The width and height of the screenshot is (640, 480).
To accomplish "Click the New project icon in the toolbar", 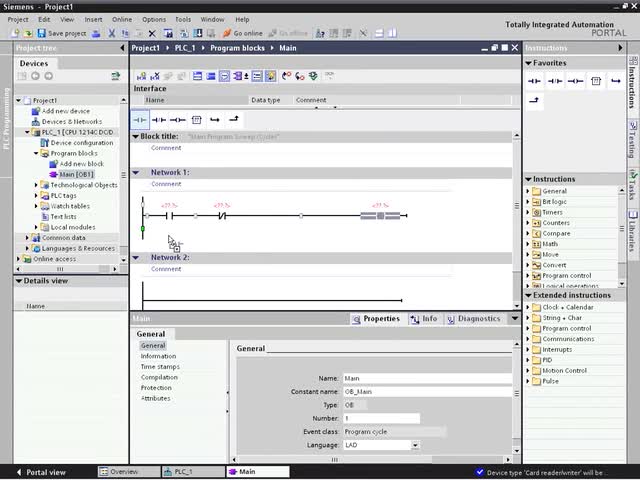I will (15, 33).
